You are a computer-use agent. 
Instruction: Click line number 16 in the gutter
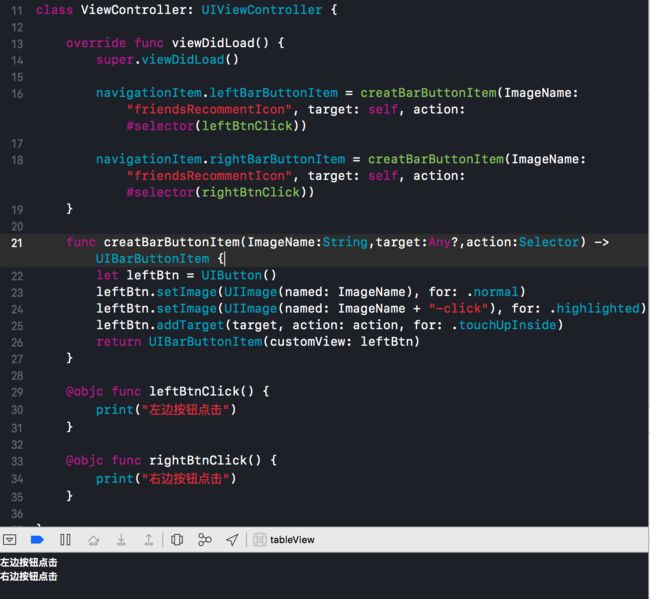(17, 94)
